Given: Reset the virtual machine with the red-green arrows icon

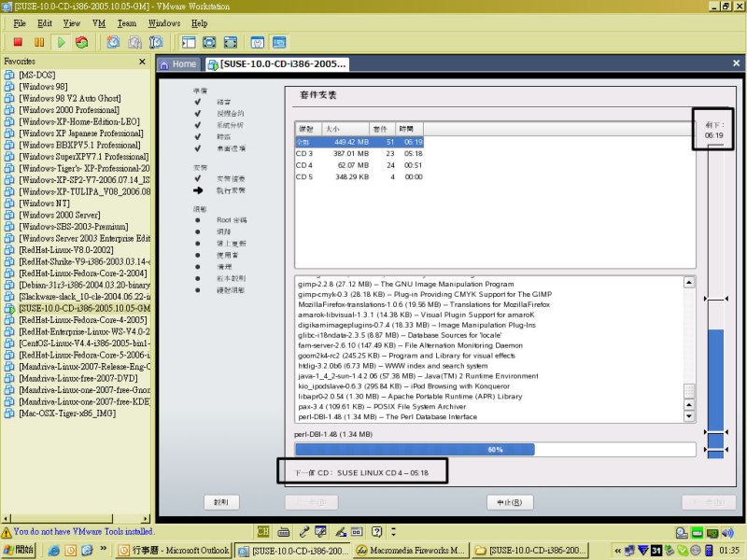Looking at the screenshot, I should [82, 42].
